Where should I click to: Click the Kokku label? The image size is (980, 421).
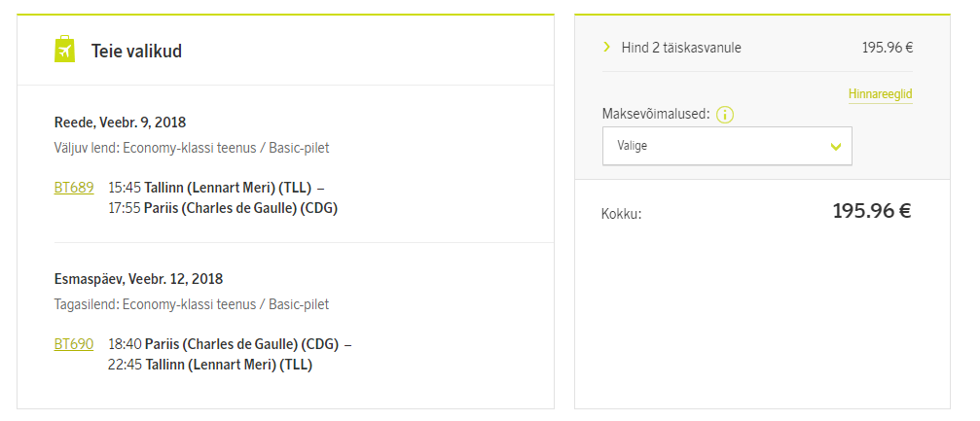click(x=621, y=214)
